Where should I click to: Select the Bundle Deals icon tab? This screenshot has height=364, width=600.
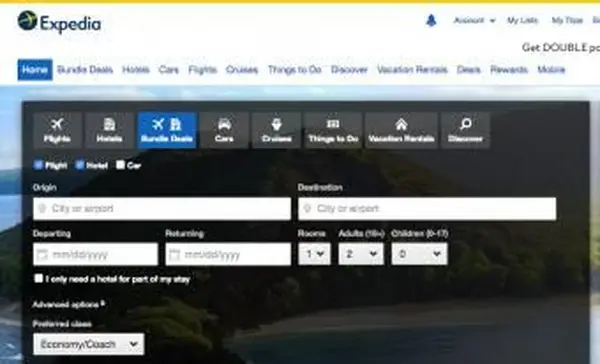tap(167, 130)
